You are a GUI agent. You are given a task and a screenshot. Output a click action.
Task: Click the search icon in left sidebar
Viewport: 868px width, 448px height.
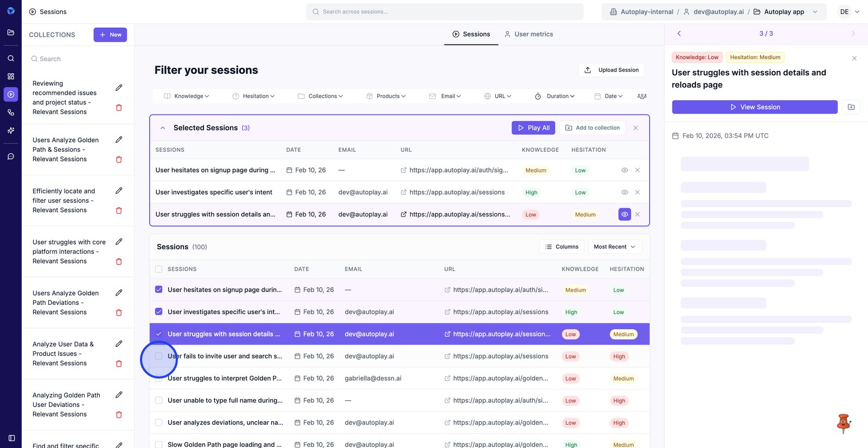click(x=11, y=58)
